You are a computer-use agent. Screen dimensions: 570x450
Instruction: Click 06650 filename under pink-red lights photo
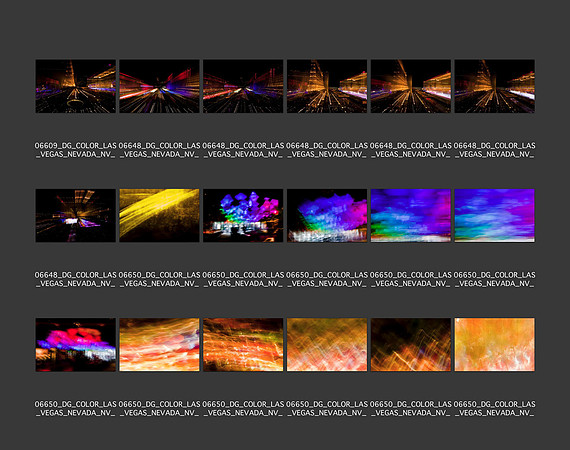(76, 408)
